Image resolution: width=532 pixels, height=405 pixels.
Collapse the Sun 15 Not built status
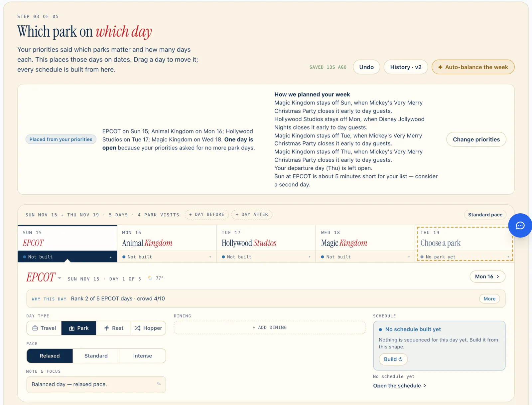(67, 257)
